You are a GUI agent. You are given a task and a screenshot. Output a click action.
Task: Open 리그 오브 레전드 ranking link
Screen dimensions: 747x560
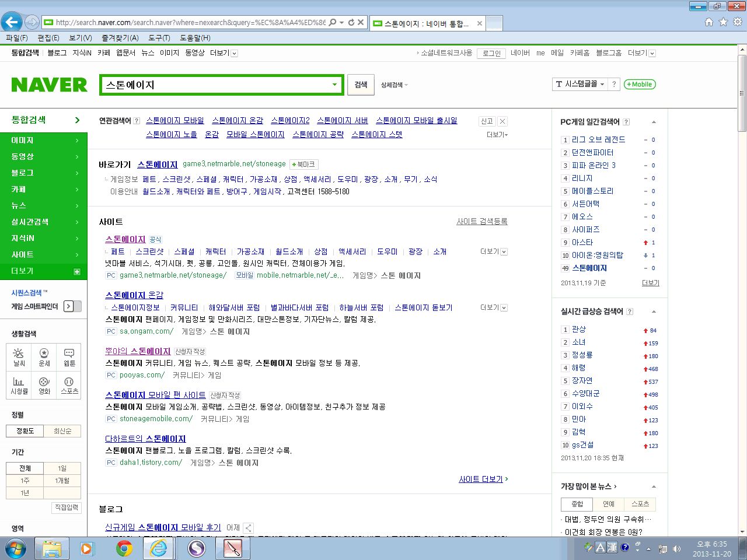tap(598, 140)
